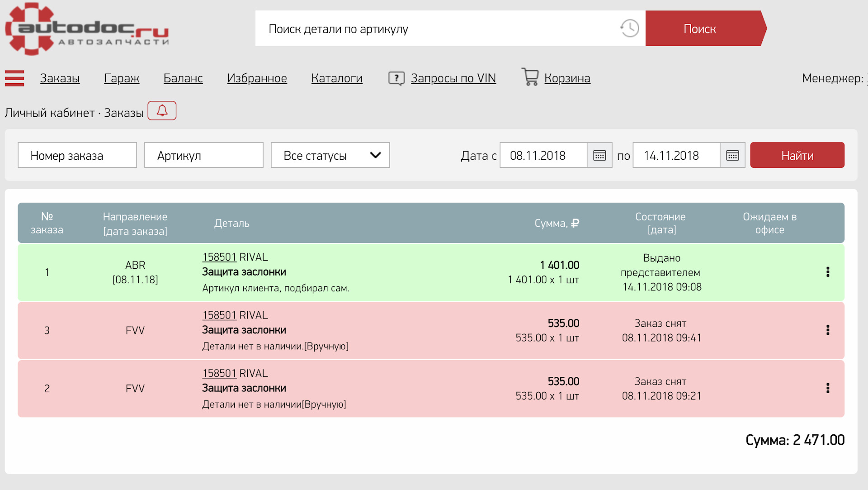
Task: Go to the Каталоги section
Action: coord(337,78)
